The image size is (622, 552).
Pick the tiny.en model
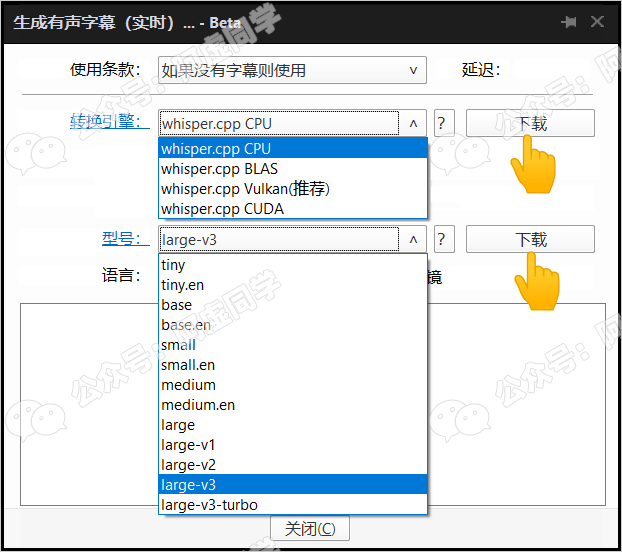(x=293, y=285)
